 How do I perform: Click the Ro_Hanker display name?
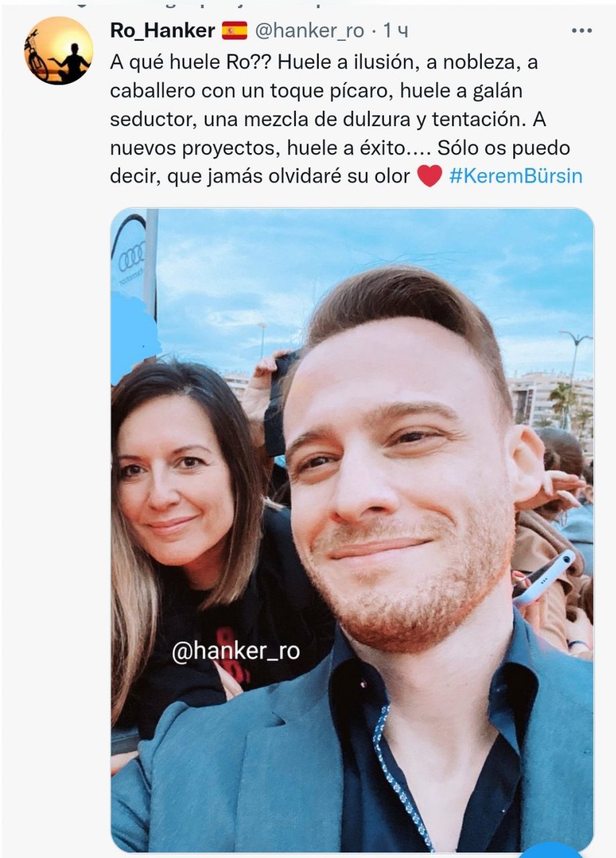coord(162,30)
